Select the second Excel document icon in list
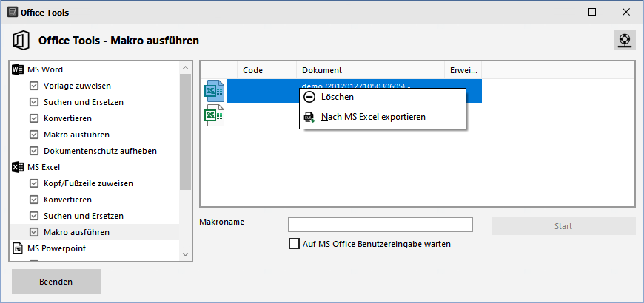 point(214,115)
